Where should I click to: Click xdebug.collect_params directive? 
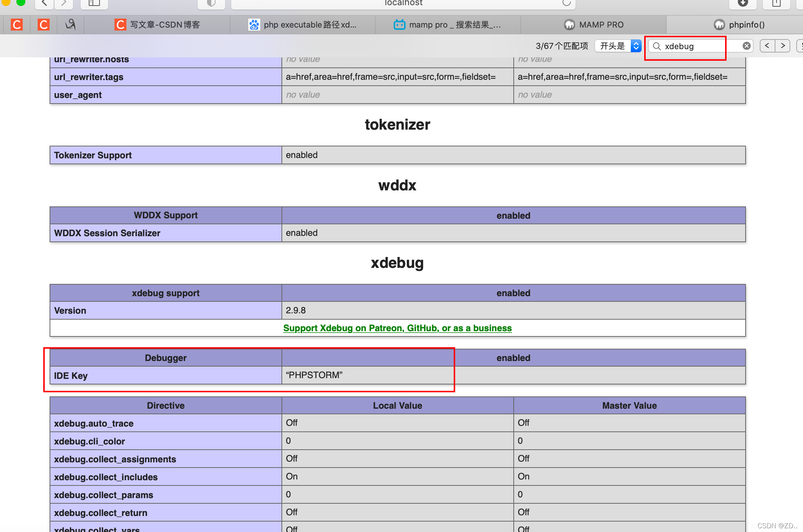click(x=166, y=495)
